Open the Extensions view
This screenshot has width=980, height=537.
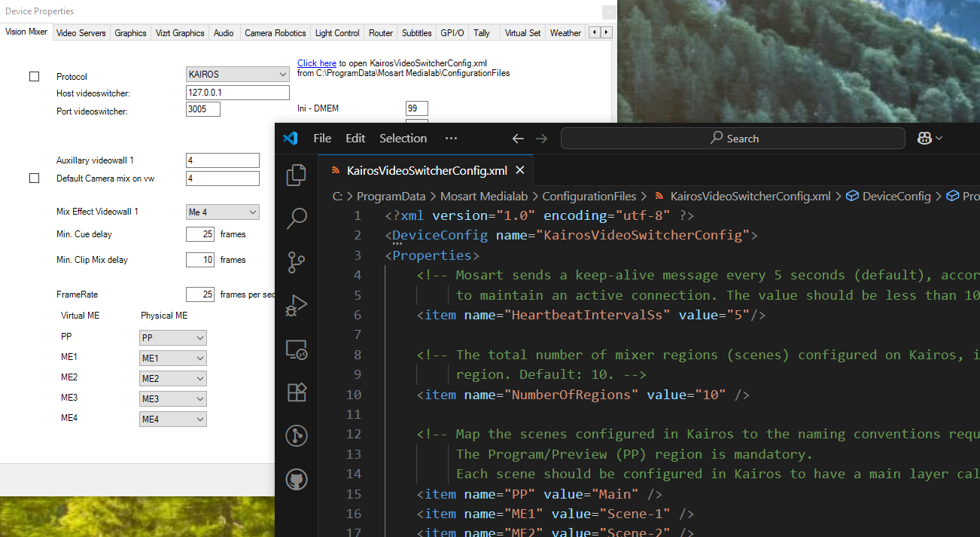[x=297, y=392]
